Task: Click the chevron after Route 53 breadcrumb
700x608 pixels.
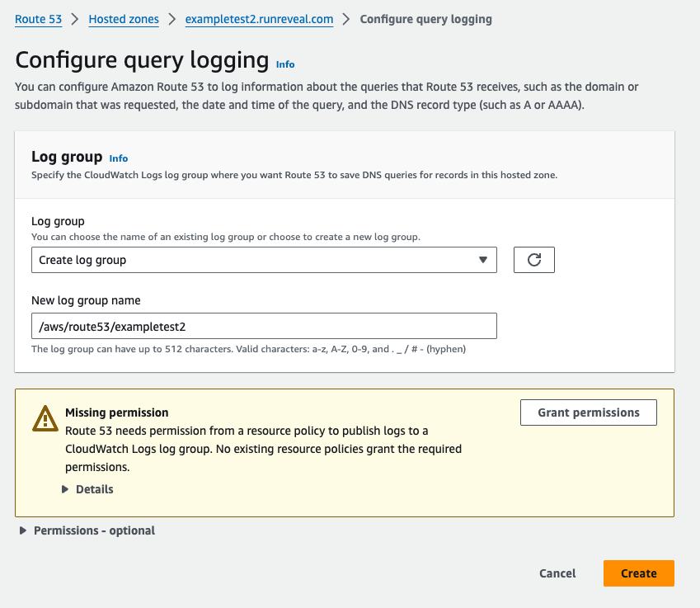Action: pos(75,19)
